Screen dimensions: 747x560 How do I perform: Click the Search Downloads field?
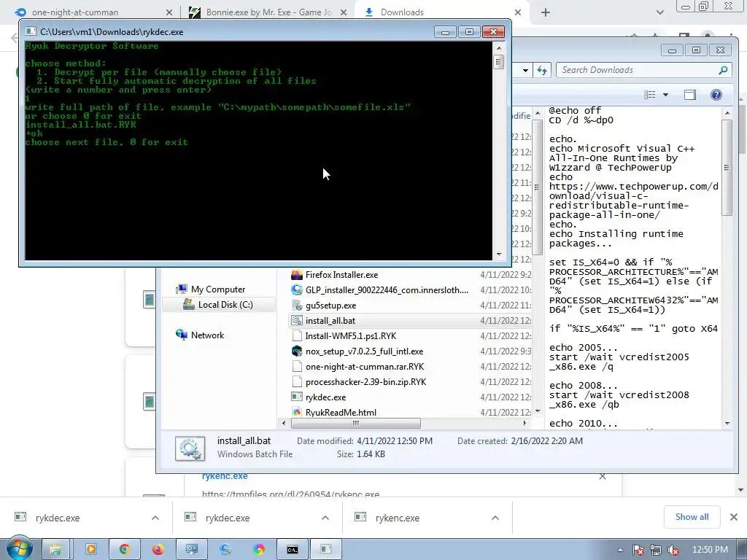coord(643,70)
